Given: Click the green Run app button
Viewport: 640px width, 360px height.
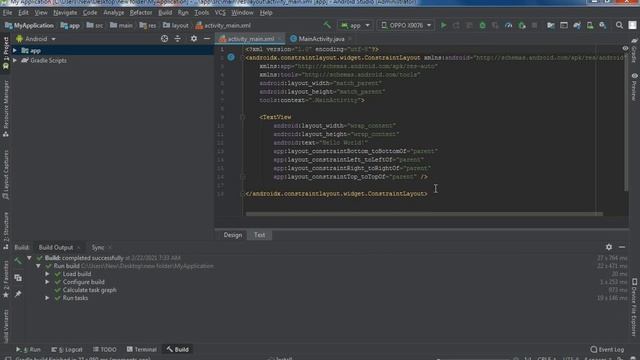Looking at the screenshot, I should [x=443, y=25].
